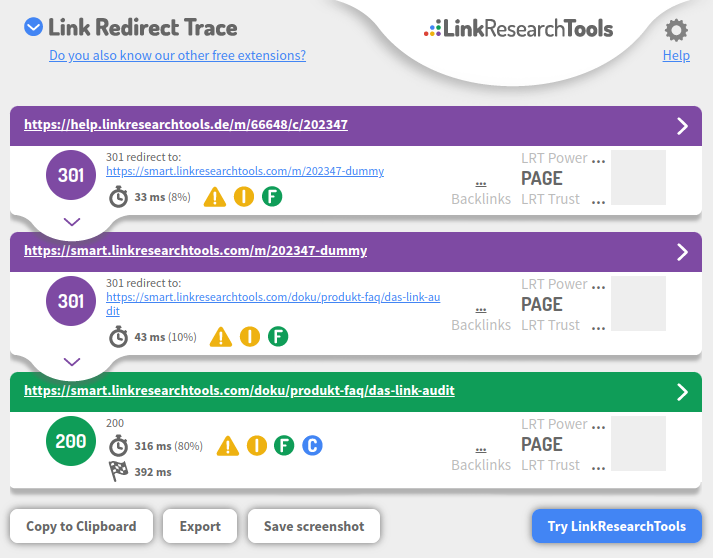Click gray thumbnail box in first hop
713x558 pixels.
click(x=638, y=177)
